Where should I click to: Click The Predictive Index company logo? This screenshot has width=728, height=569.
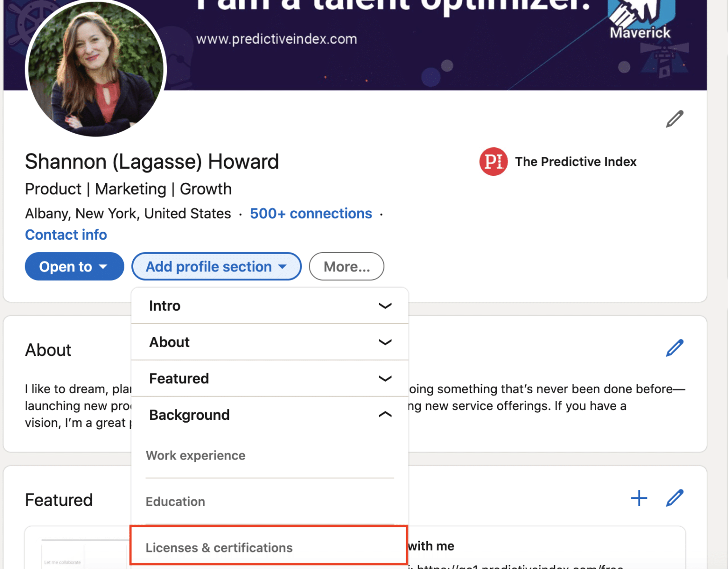tap(493, 162)
